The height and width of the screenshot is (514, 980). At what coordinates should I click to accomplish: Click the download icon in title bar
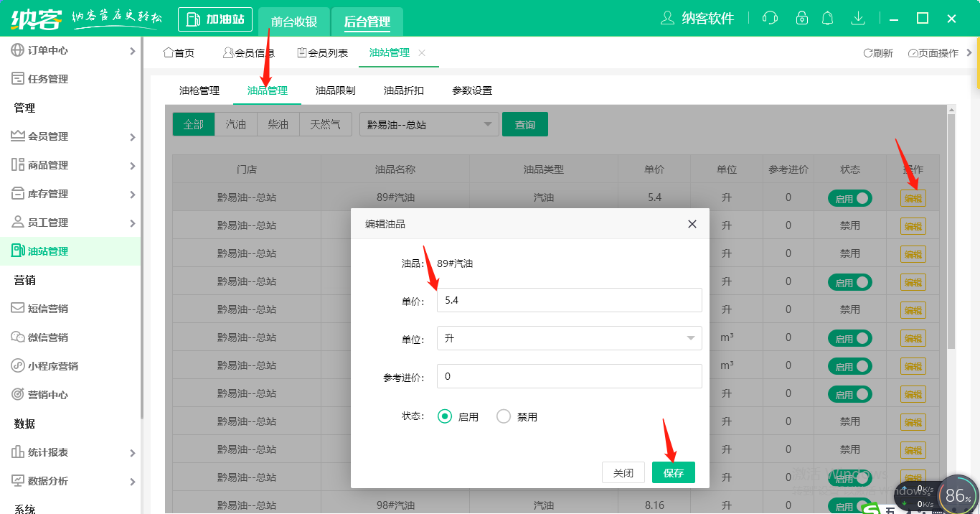[x=858, y=17]
